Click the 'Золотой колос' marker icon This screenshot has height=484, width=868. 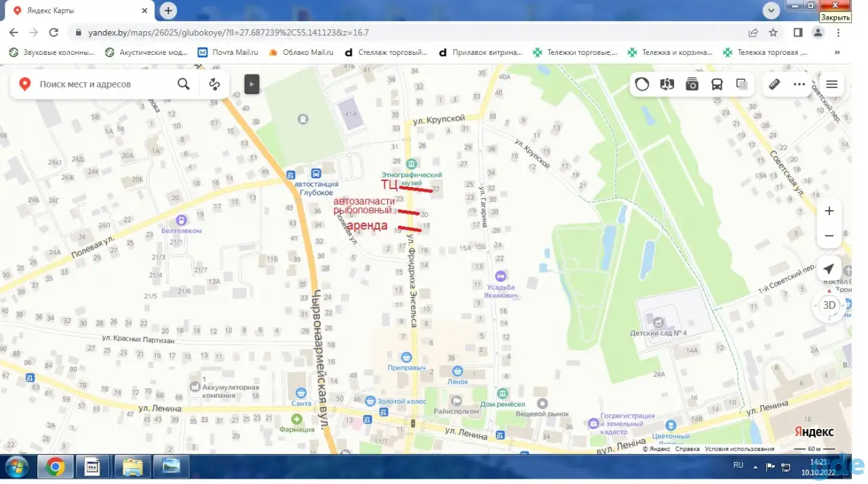tap(370, 401)
